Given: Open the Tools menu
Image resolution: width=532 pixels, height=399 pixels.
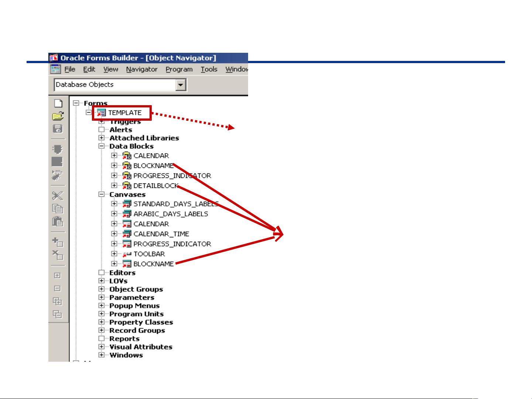Looking at the screenshot, I should click(x=209, y=69).
